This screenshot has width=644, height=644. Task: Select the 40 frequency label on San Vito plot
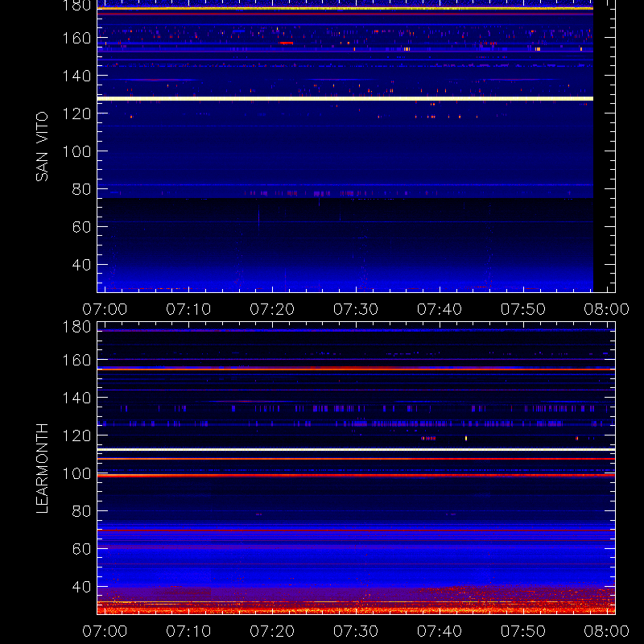(x=81, y=265)
